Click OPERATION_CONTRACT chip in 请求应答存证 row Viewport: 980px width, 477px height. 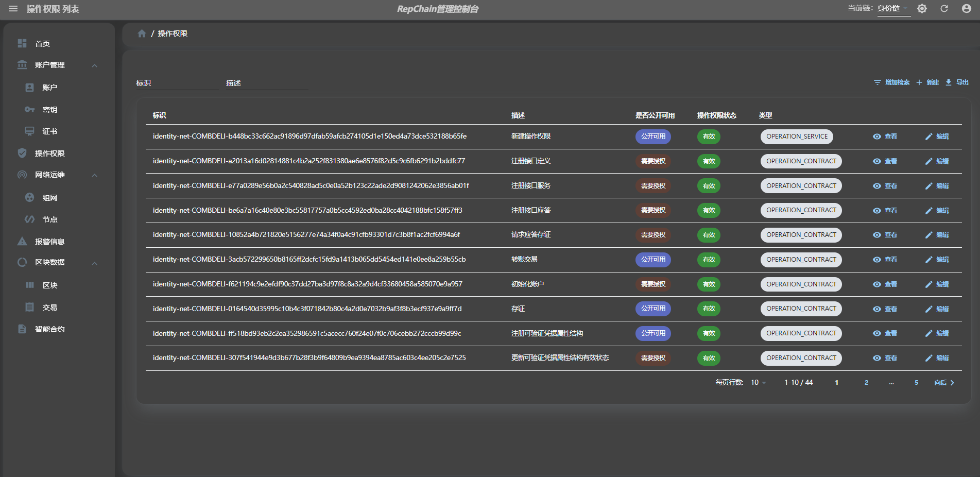801,235
